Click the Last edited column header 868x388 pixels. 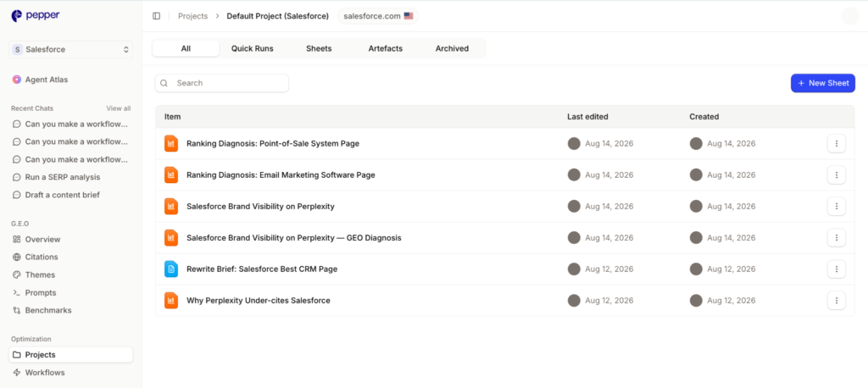pos(587,117)
